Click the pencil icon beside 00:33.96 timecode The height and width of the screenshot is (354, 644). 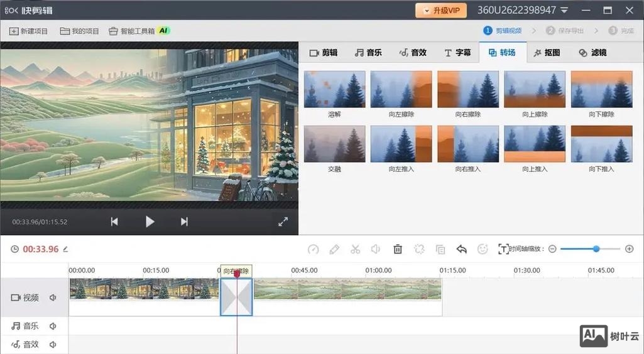coord(65,249)
